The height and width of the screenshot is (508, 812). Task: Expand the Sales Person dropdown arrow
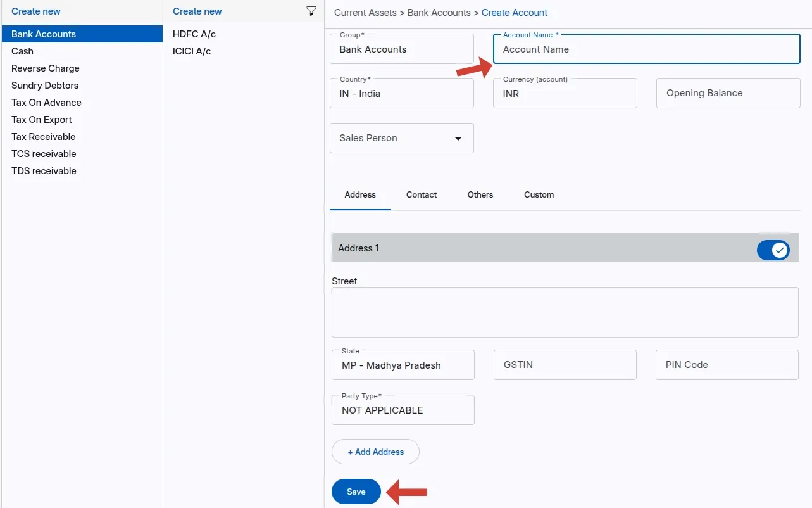coord(458,139)
